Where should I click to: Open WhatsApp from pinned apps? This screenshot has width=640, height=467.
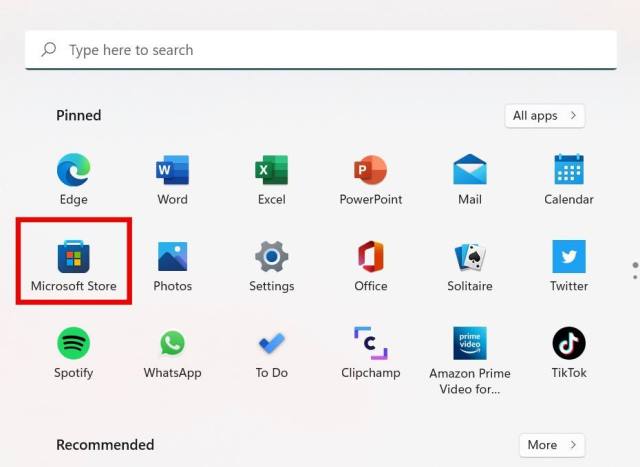tap(172, 353)
